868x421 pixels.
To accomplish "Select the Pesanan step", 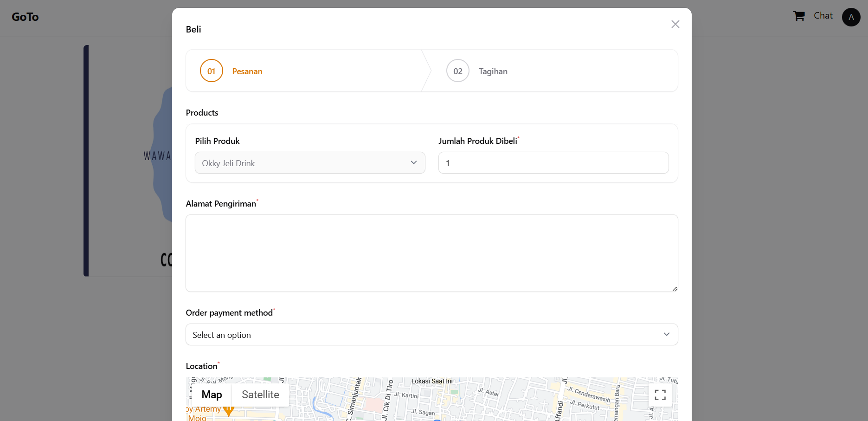I will 247,71.
